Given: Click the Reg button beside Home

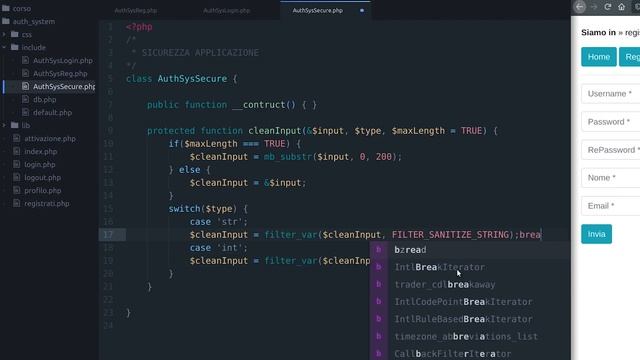Looking at the screenshot, I should click(630, 57).
